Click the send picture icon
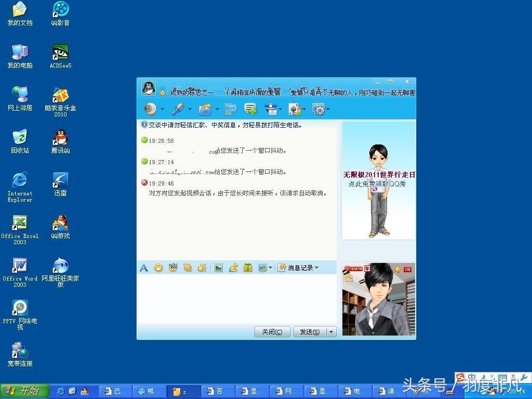This screenshot has width=532, height=399. [x=219, y=268]
